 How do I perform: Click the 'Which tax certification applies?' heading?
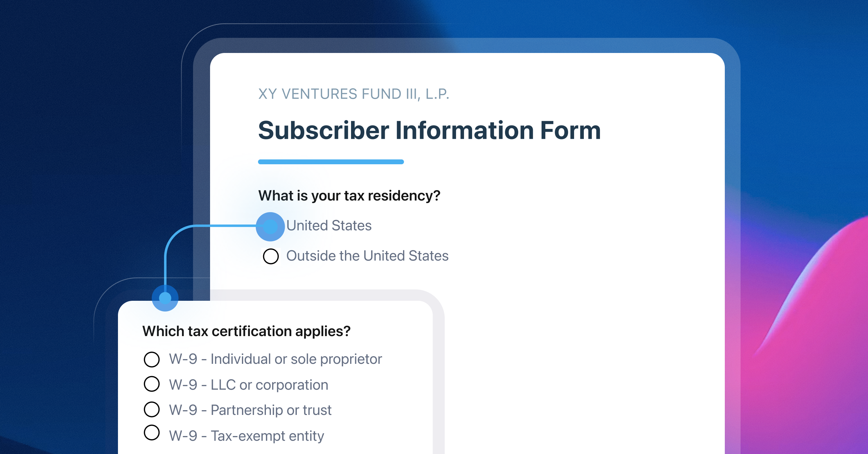point(246,331)
